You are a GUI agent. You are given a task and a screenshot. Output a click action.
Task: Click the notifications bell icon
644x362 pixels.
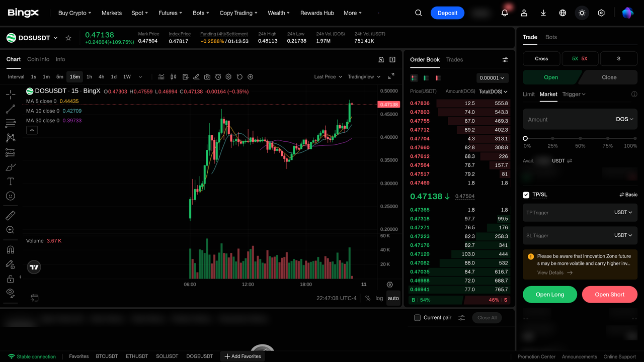point(505,13)
